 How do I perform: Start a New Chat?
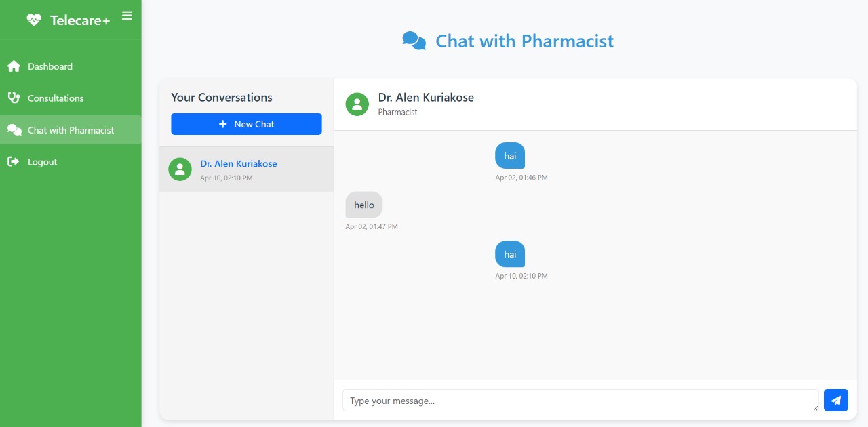(x=246, y=124)
